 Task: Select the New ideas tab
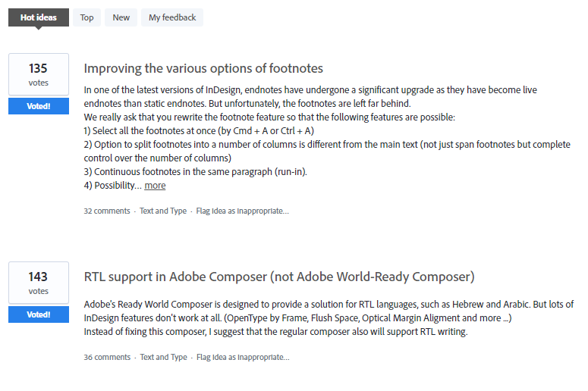tap(121, 17)
